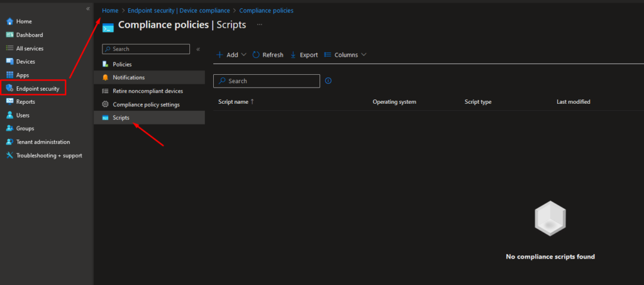
Task: Open Groups in navigation
Action: [25, 128]
